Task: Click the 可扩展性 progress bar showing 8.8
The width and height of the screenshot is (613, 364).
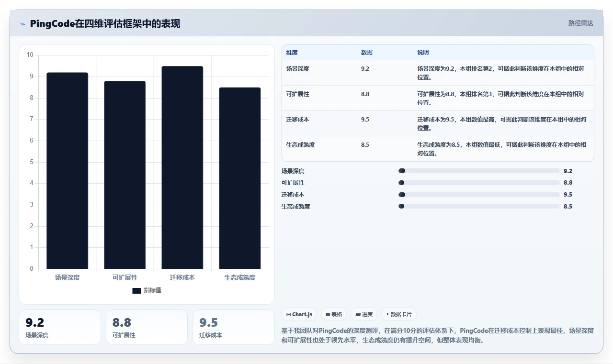Action: click(x=479, y=183)
